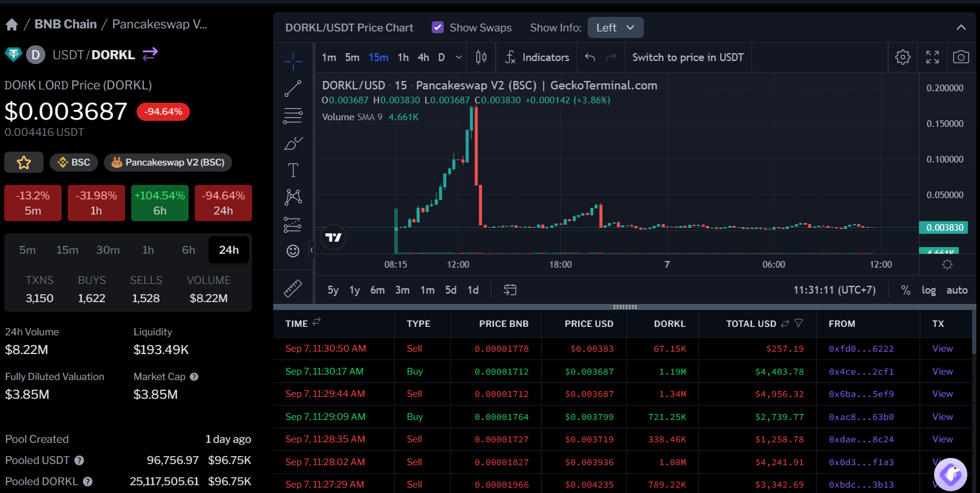The width and height of the screenshot is (980, 493).
Task: Open the patterns tool icon
Action: [293, 197]
